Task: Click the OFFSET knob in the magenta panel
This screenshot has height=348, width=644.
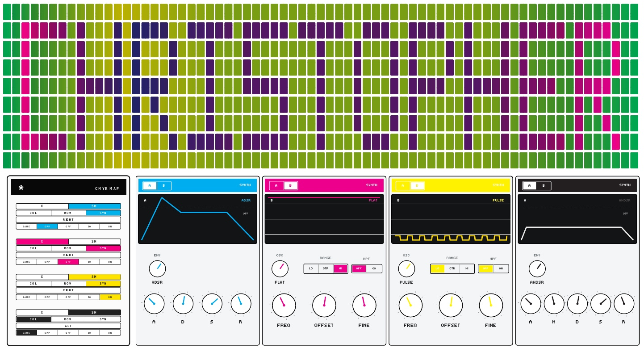Action: [324, 306]
